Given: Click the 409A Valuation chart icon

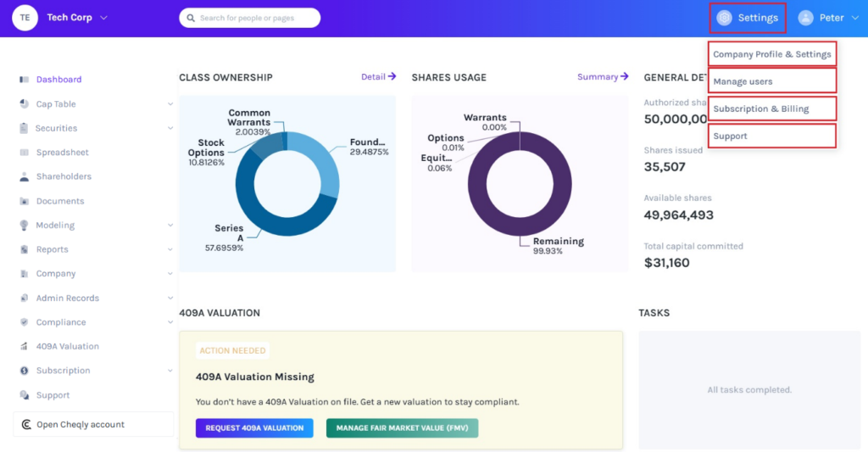Looking at the screenshot, I should click(24, 347).
